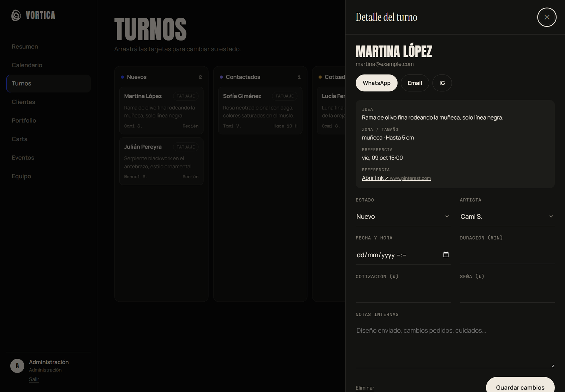Expand the Estado dropdown showing Nuevo

pyautogui.click(x=403, y=217)
